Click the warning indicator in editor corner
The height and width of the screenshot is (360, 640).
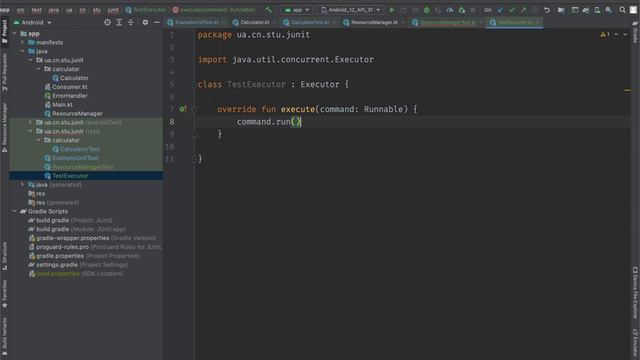pos(604,35)
